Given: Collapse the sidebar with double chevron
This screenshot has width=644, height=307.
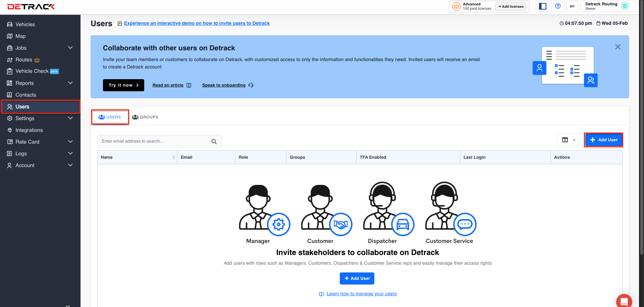Looking at the screenshot, I should pos(68,305).
